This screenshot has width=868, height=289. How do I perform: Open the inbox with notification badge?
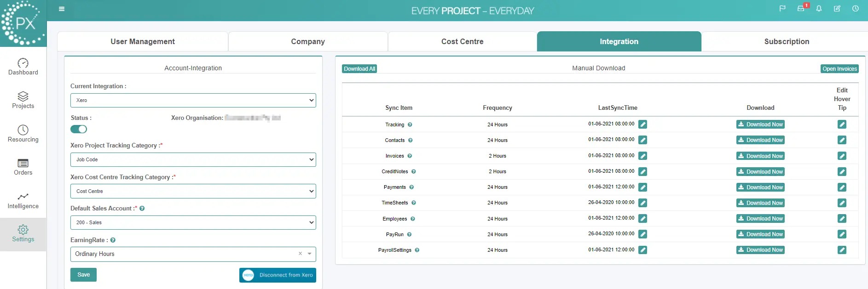coord(801,9)
